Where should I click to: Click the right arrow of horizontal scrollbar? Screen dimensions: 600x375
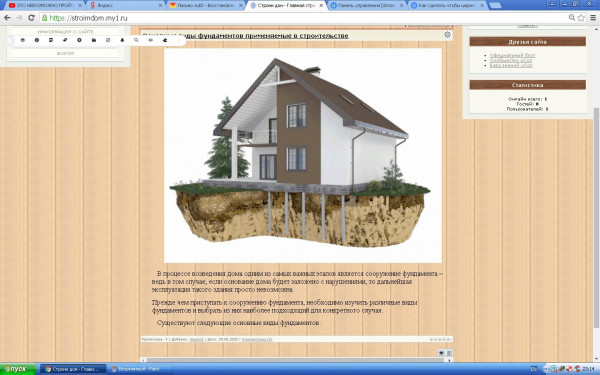tap(450, 360)
